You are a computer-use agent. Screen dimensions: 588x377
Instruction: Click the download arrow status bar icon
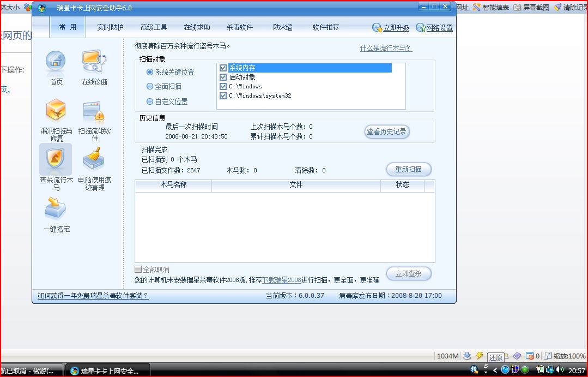click(467, 355)
